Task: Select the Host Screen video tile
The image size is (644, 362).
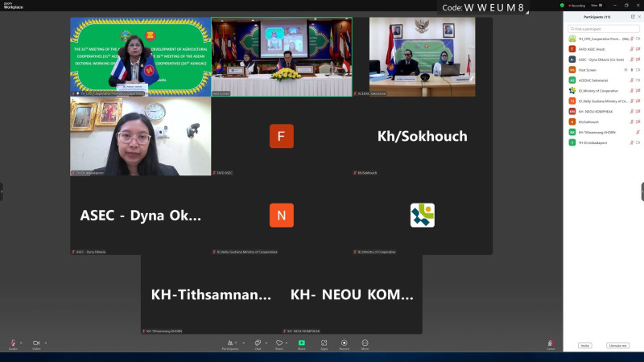Action: pyautogui.click(x=282, y=56)
